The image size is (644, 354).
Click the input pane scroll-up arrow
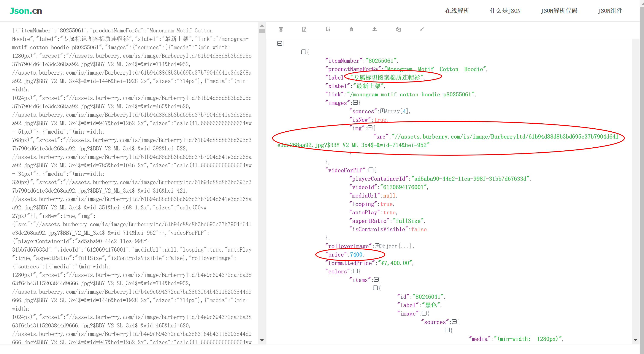pyautogui.click(x=262, y=26)
